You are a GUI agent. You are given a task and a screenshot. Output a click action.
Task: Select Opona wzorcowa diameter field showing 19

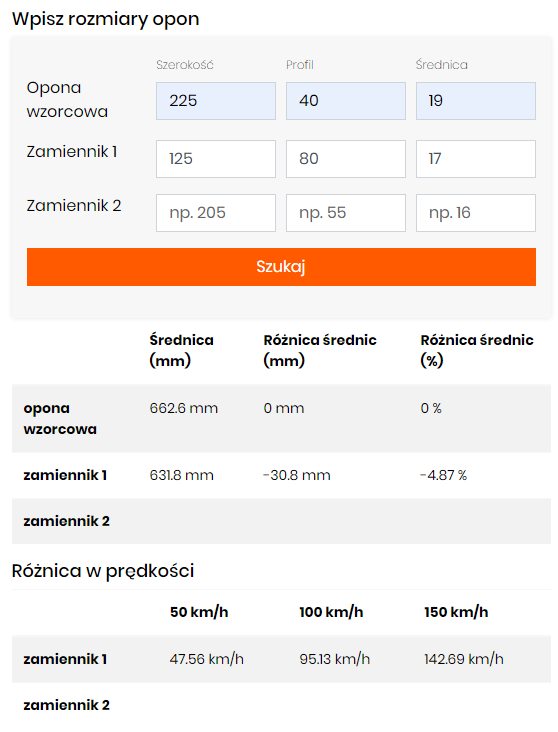pos(476,101)
